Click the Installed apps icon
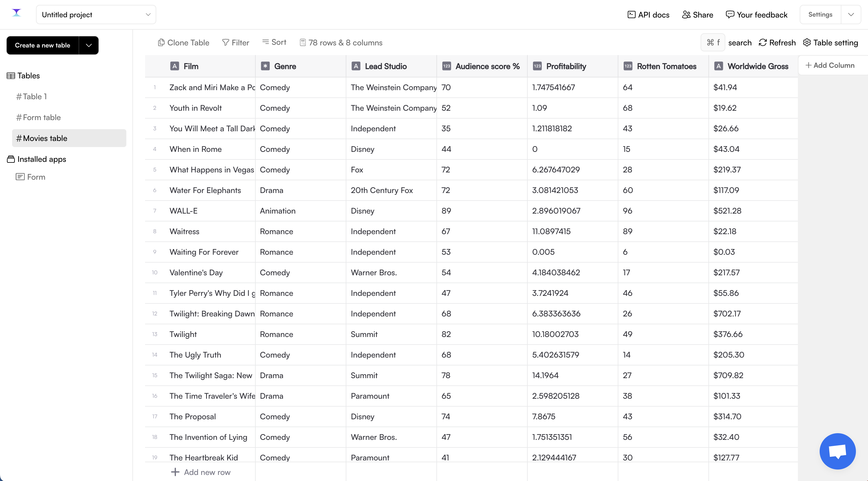 pyautogui.click(x=11, y=159)
